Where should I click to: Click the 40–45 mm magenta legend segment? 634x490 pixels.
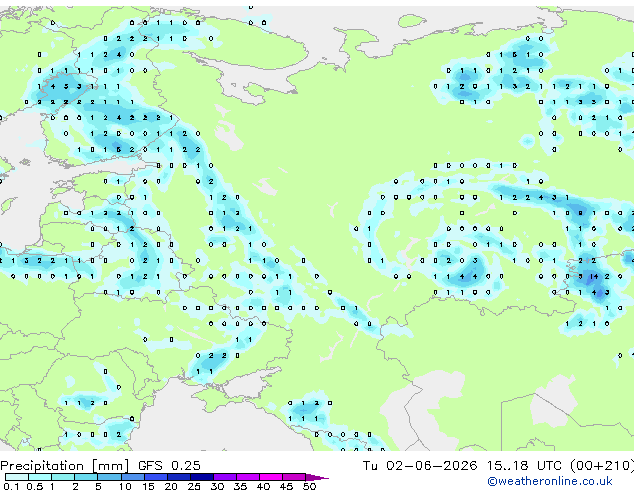point(271,477)
